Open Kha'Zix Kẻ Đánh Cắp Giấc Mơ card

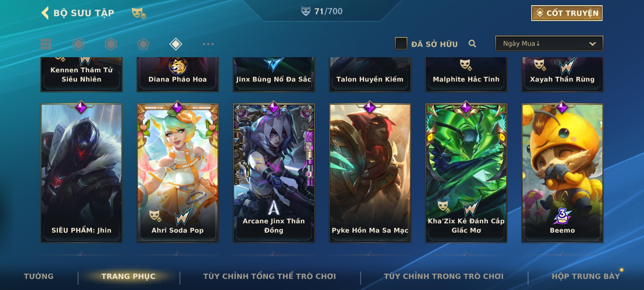[466, 173]
